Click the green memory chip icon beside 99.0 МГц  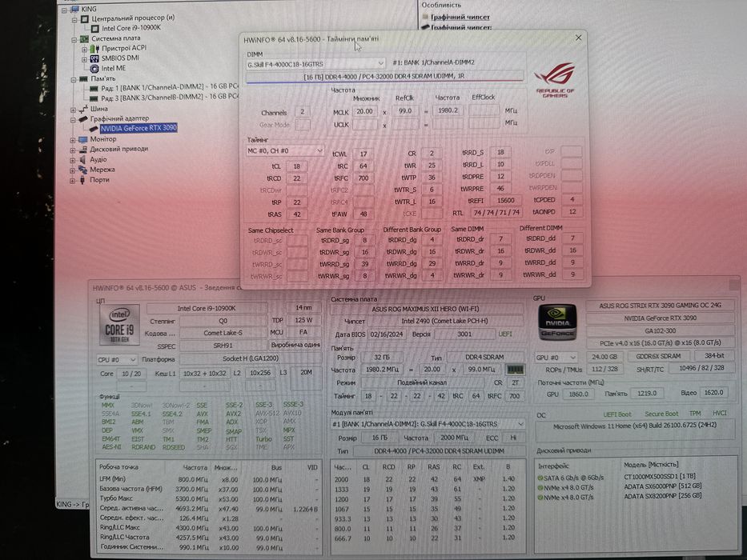[x=515, y=370]
